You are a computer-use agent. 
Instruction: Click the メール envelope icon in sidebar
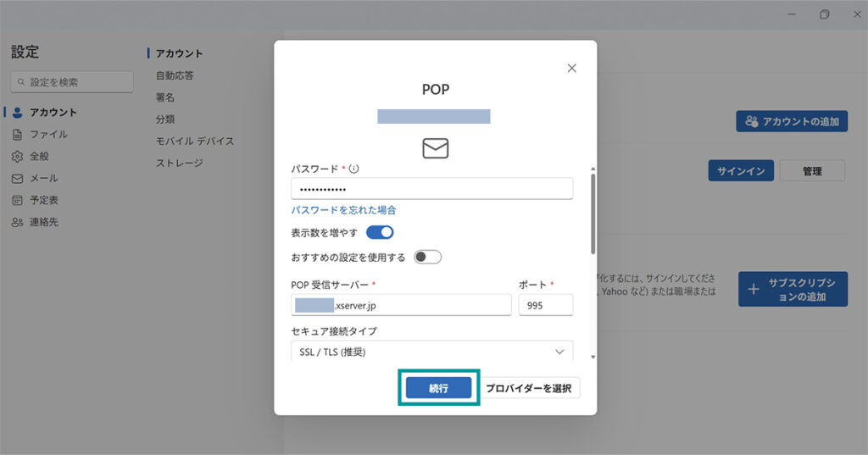tap(17, 178)
